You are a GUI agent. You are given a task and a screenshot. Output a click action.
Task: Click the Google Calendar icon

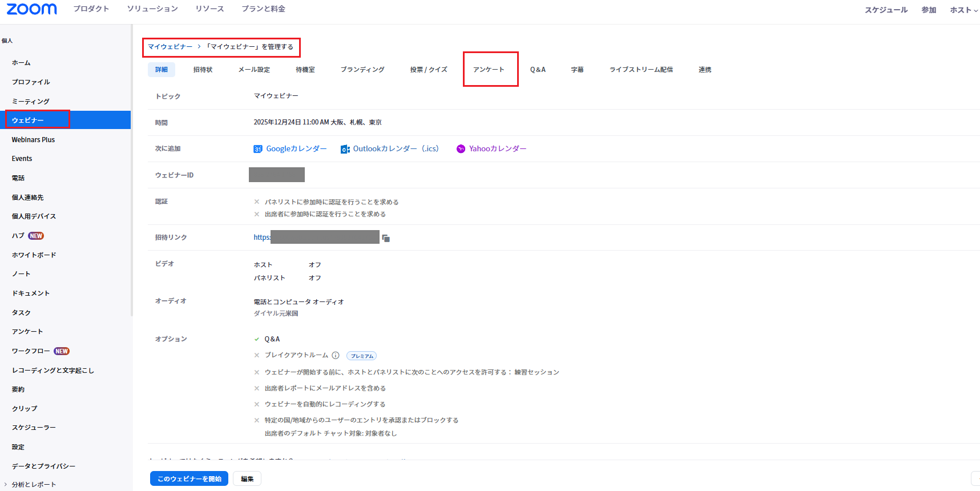click(x=258, y=149)
